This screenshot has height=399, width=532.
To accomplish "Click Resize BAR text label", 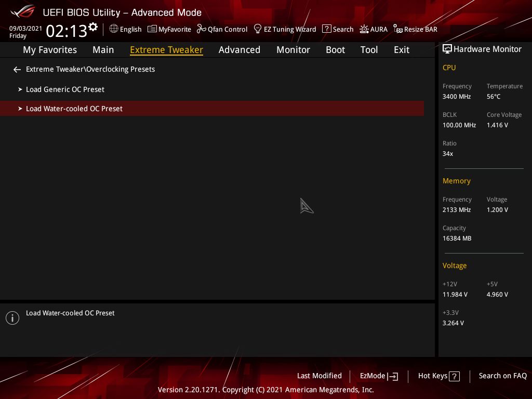I will point(420,29).
